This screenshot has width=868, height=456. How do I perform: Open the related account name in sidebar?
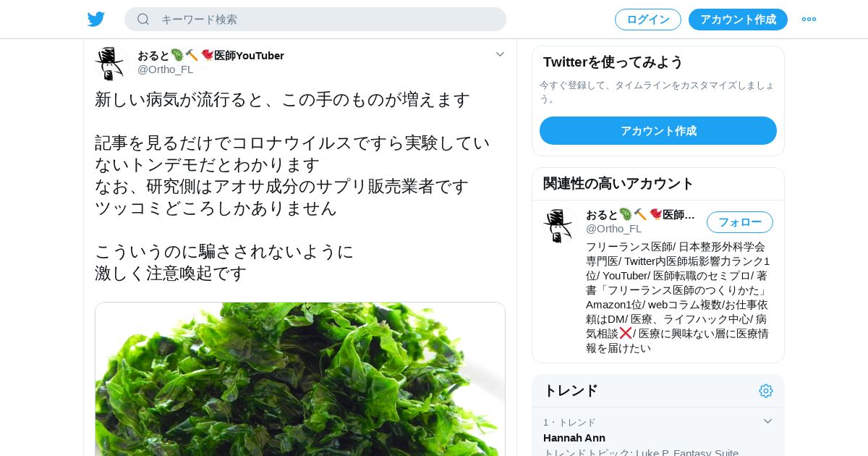coord(641,215)
